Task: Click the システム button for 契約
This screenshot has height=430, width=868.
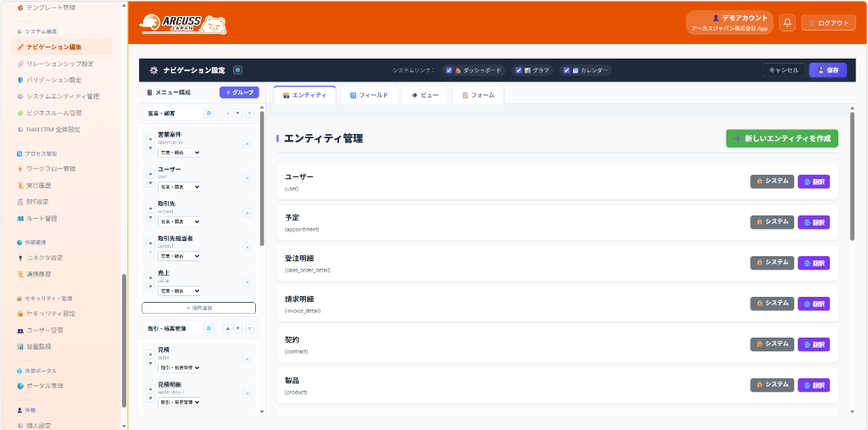Action: pyautogui.click(x=772, y=344)
